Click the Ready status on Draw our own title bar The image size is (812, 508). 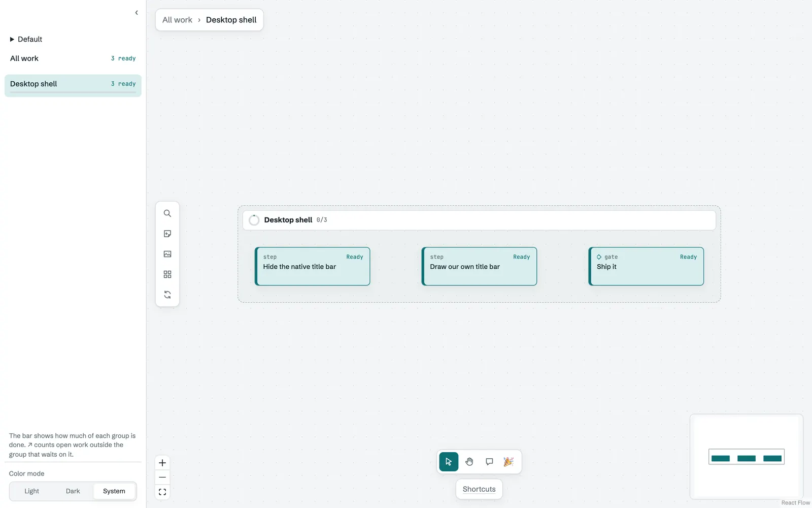click(522, 257)
